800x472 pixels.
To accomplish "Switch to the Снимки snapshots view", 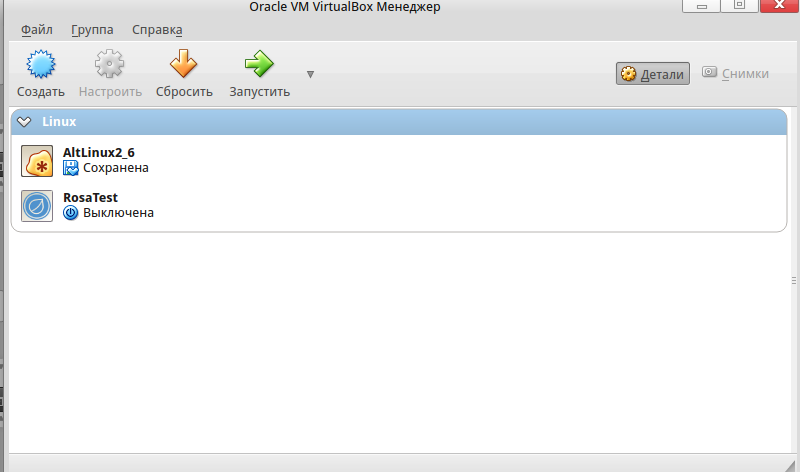I will (x=735, y=73).
